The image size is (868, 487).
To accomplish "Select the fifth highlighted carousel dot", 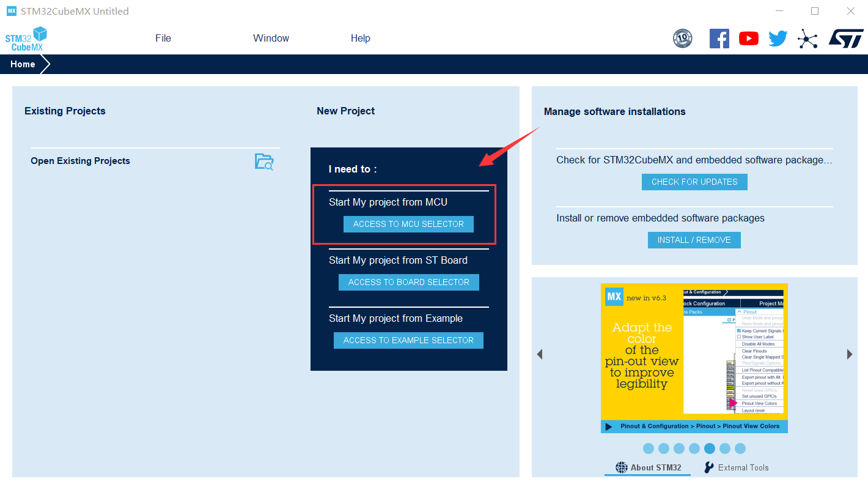I will click(x=710, y=448).
